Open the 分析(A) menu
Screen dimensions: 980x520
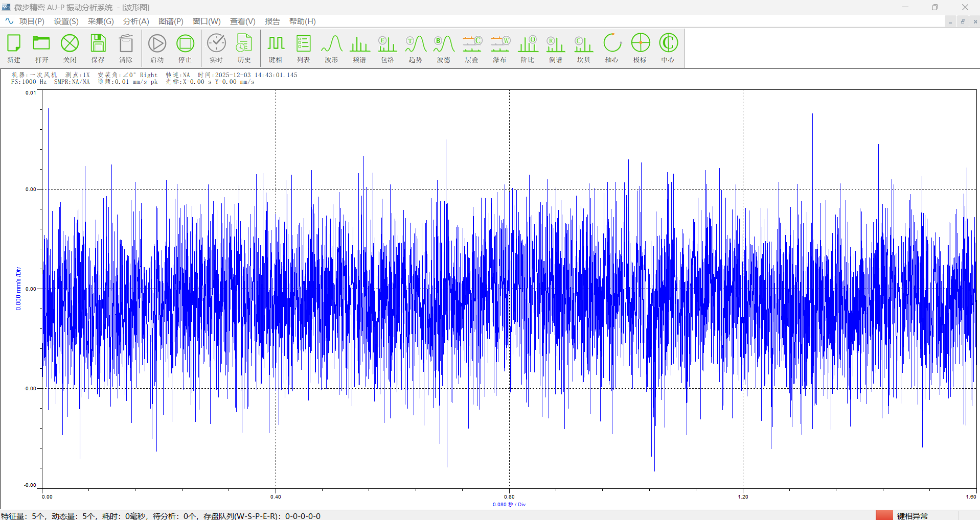point(136,21)
